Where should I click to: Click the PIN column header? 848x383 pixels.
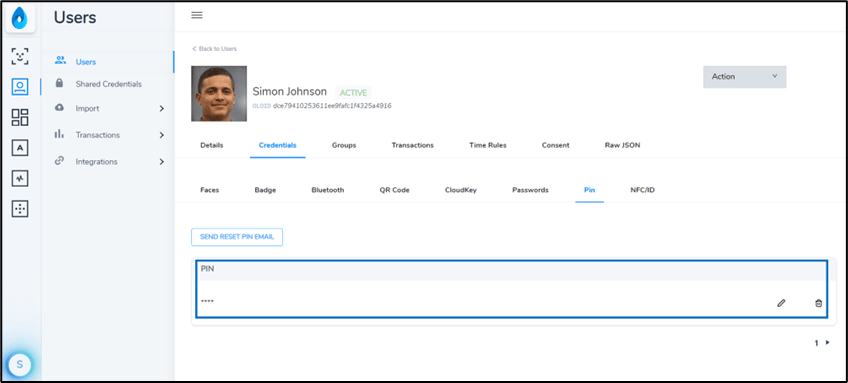(207, 268)
